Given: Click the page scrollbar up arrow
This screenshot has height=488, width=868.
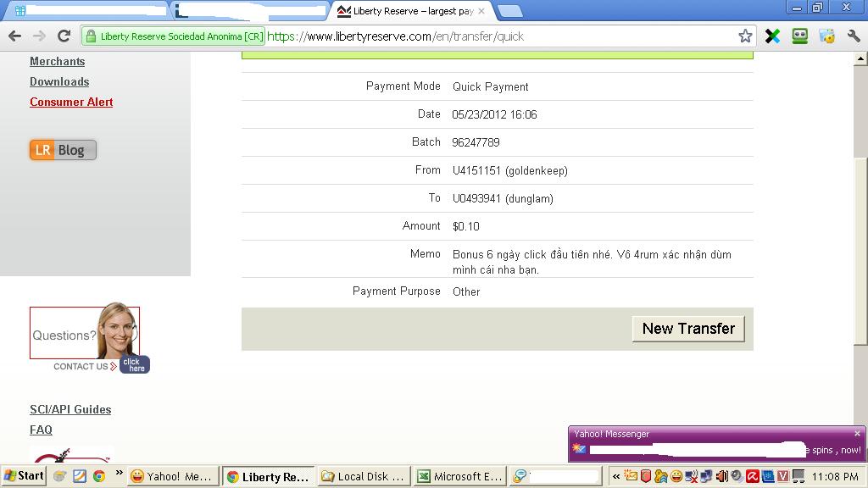Looking at the screenshot, I should click(x=860, y=58).
